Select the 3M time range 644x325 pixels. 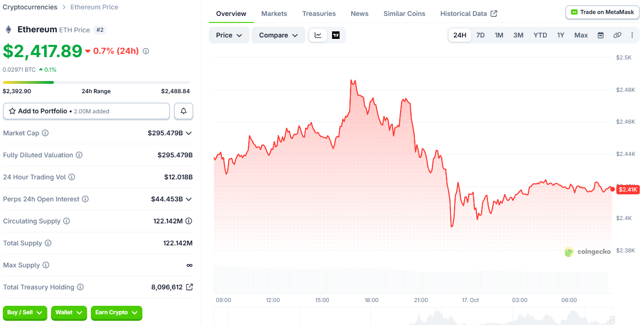pos(518,35)
